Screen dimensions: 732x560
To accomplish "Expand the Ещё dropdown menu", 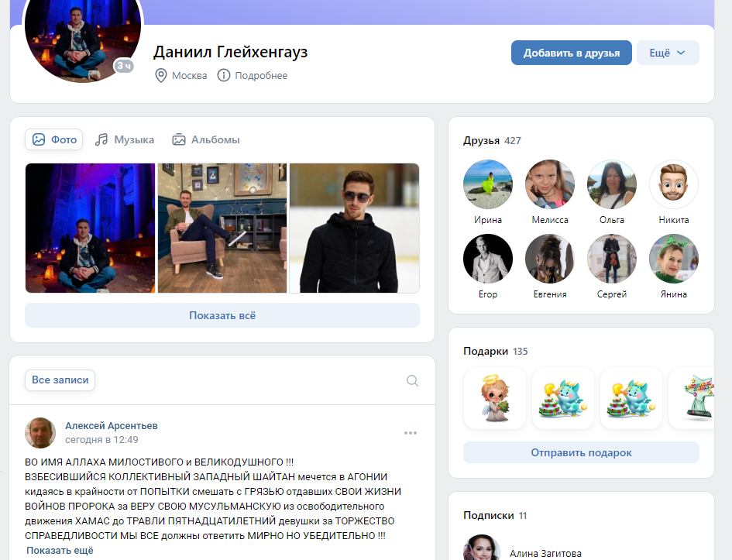I will tap(668, 53).
